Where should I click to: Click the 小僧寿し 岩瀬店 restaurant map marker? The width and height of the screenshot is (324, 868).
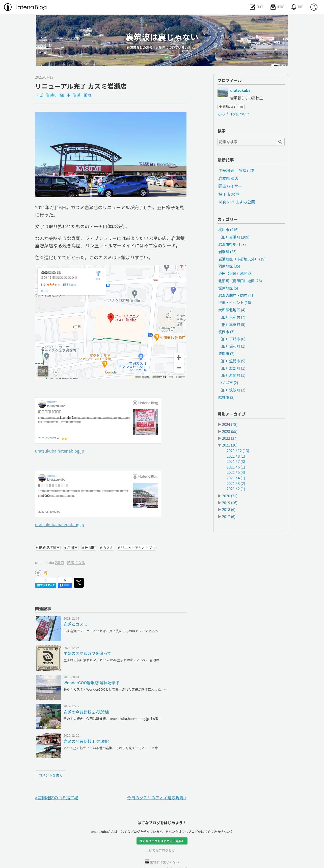coord(156,337)
